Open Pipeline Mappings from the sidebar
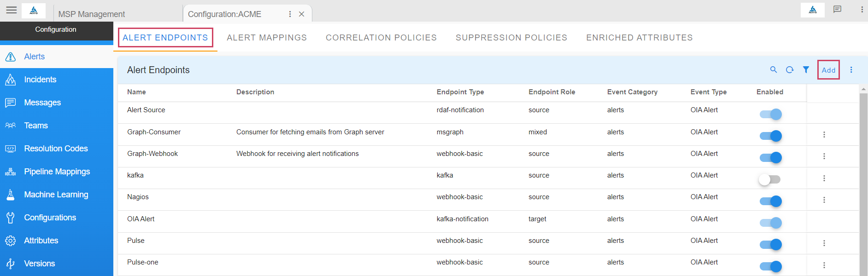868x276 pixels. point(57,172)
